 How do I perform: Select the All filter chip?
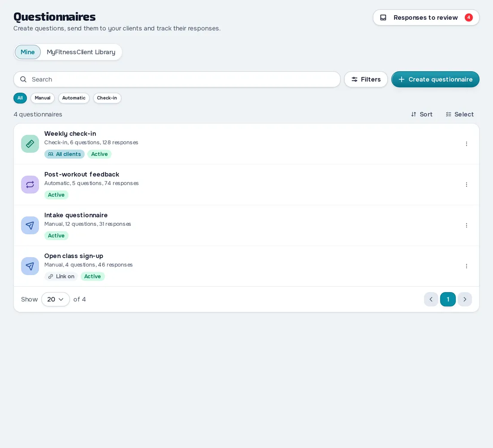coord(20,98)
